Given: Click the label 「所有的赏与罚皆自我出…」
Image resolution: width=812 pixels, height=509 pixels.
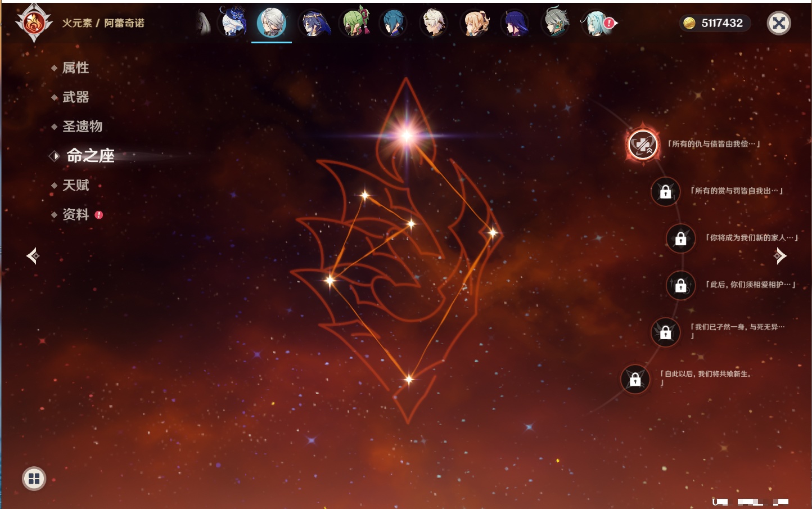Looking at the screenshot, I should pyautogui.click(x=737, y=191).
